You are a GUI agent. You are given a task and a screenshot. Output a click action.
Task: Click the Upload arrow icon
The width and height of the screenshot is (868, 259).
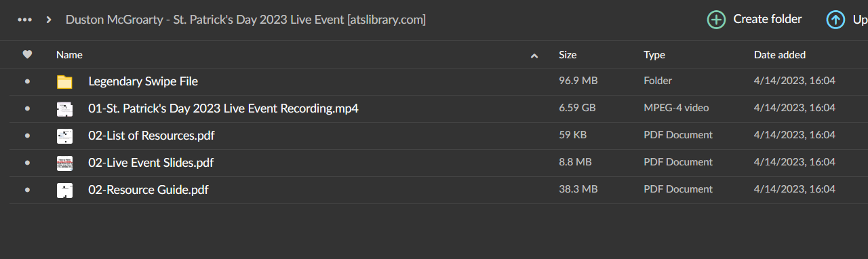pyautogui.click(x=835, y=20)
